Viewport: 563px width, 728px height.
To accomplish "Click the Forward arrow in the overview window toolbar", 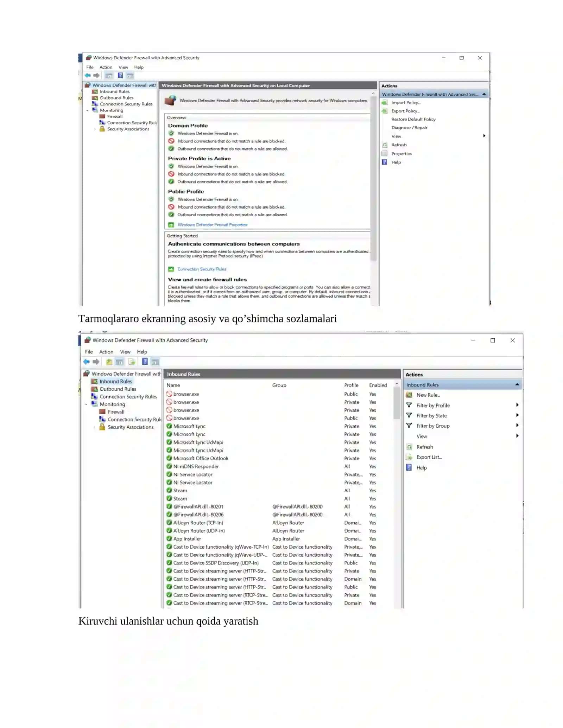I will point(96,75).
